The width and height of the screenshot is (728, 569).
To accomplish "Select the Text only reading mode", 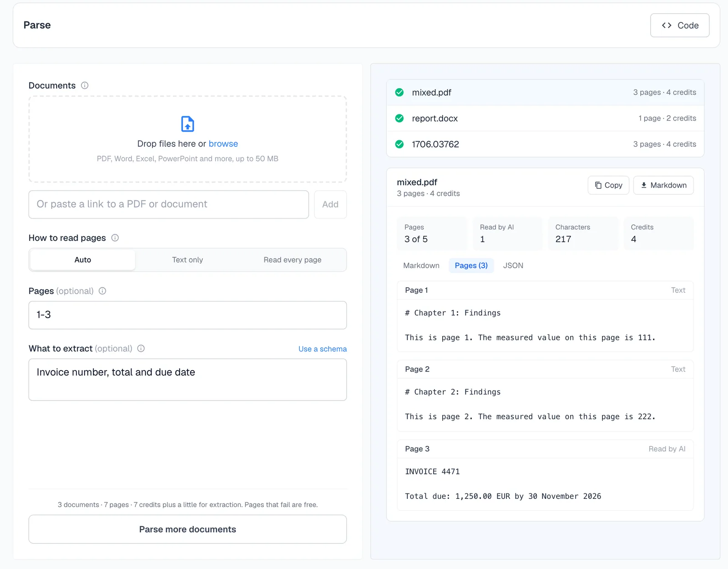I will pos(187,260).
